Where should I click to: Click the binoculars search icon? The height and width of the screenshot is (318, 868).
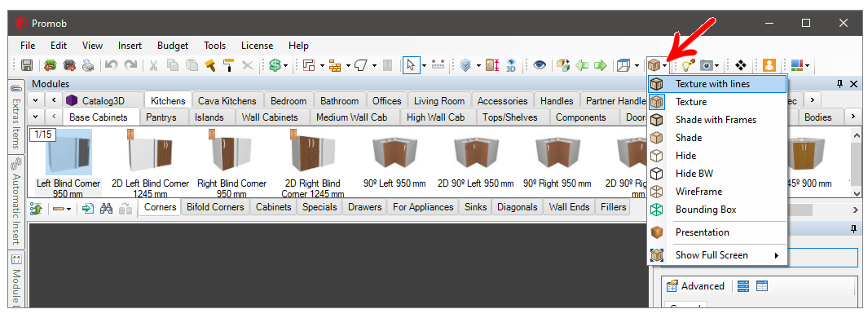click(107, 209)
